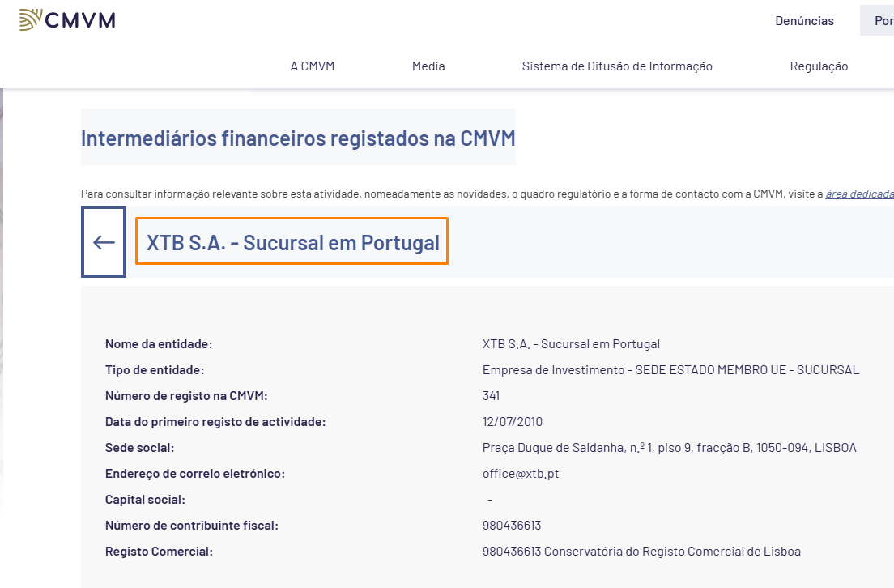Click the Capital social label

145,500
